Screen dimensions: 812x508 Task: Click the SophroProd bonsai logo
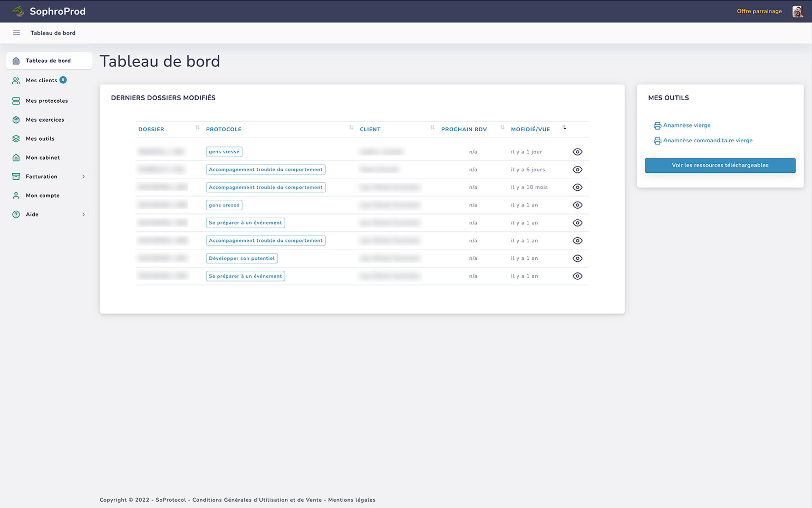click(18, 11)
